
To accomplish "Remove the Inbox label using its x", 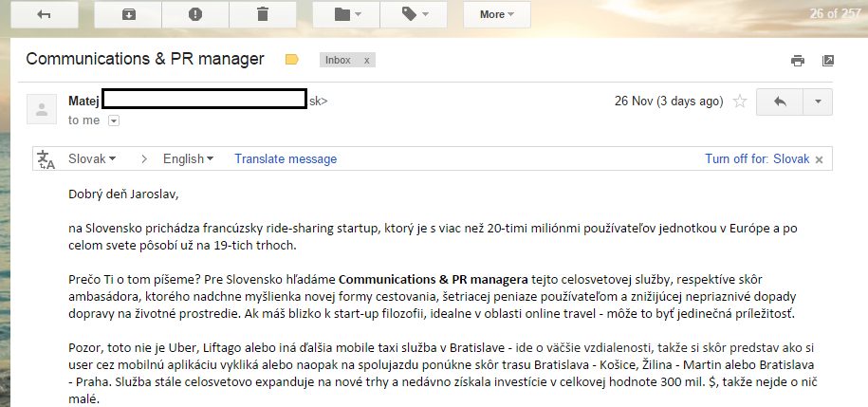I will [367, 60].
